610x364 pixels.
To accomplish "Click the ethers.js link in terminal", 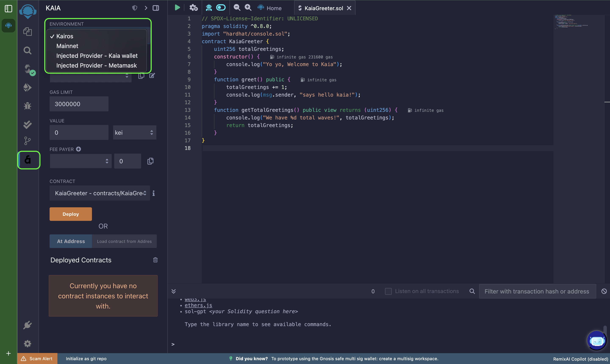I will (x=198, y=305).
